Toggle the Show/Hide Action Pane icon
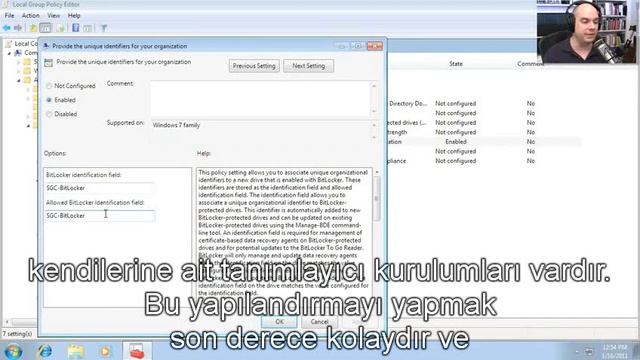This screenshot has width=640, height=360. pos(87,28)
